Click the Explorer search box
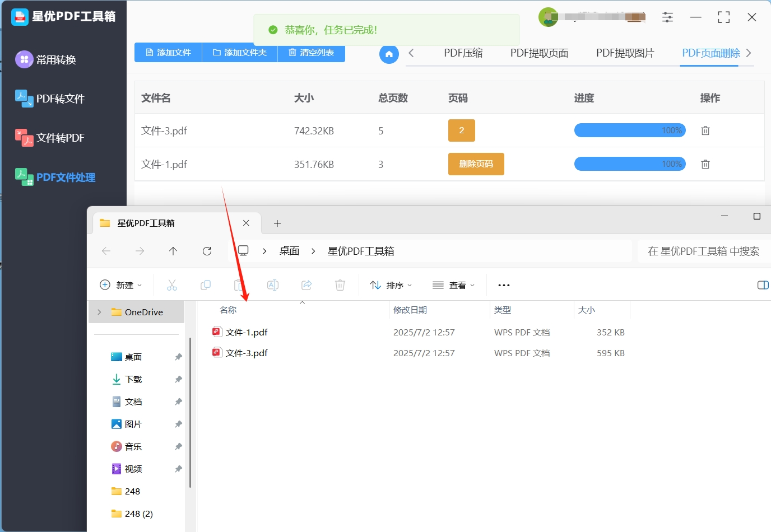771x532 pixels. pos(704,251)
